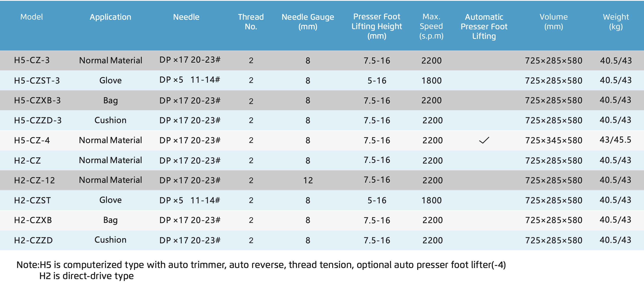This screenshot has height=284, width=644.
Task: Click the Application column header
Action: click(110, 17)
